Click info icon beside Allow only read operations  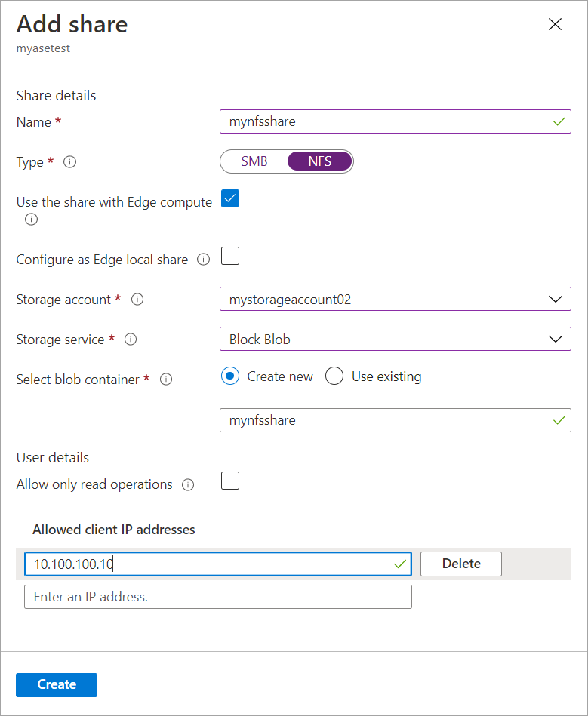click(x=189, y=484)
